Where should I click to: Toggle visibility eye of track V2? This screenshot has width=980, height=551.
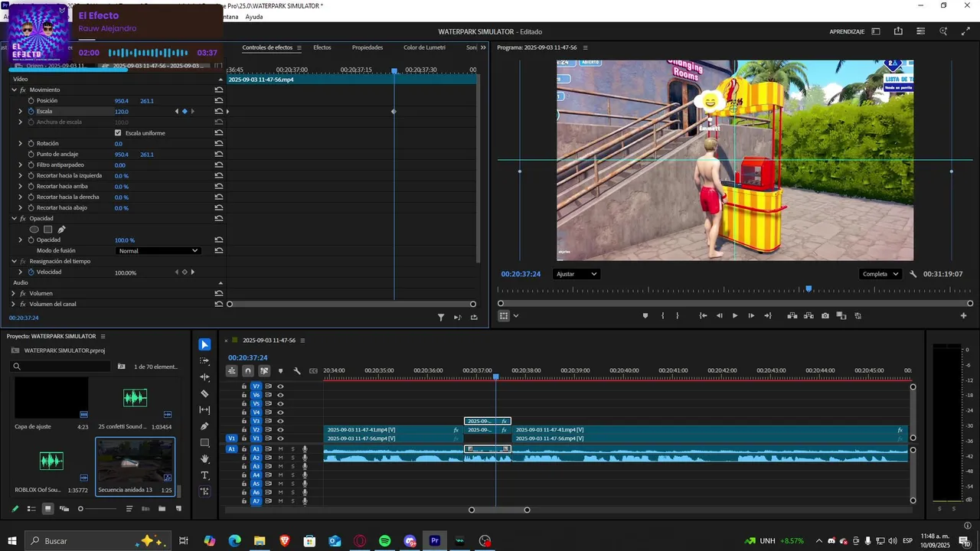coord(280,430)
